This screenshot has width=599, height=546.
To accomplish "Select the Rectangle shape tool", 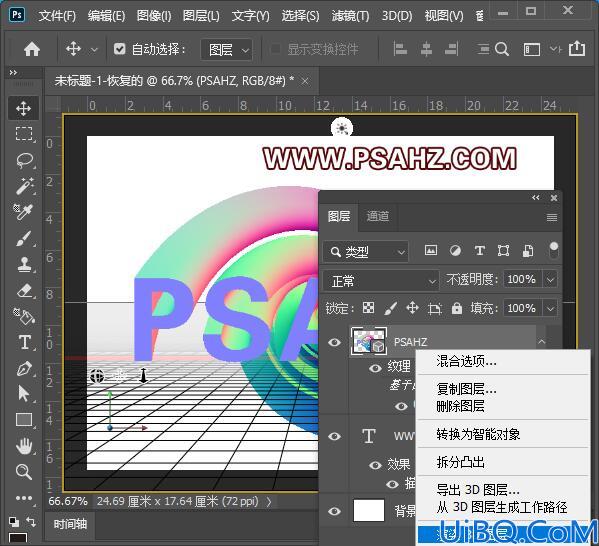I will point(24,420).
